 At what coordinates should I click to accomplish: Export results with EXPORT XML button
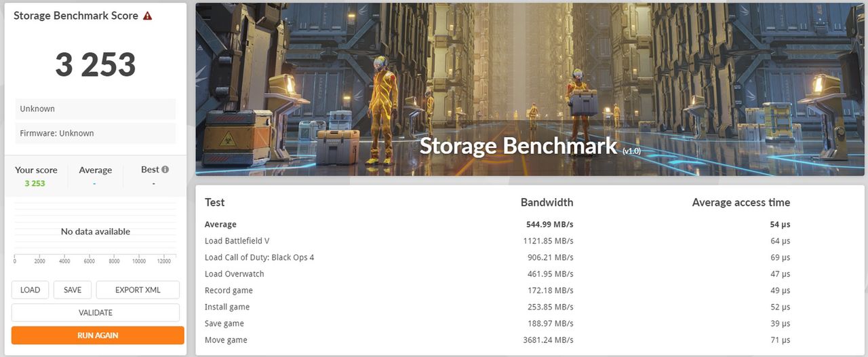(x=138, y=290)
